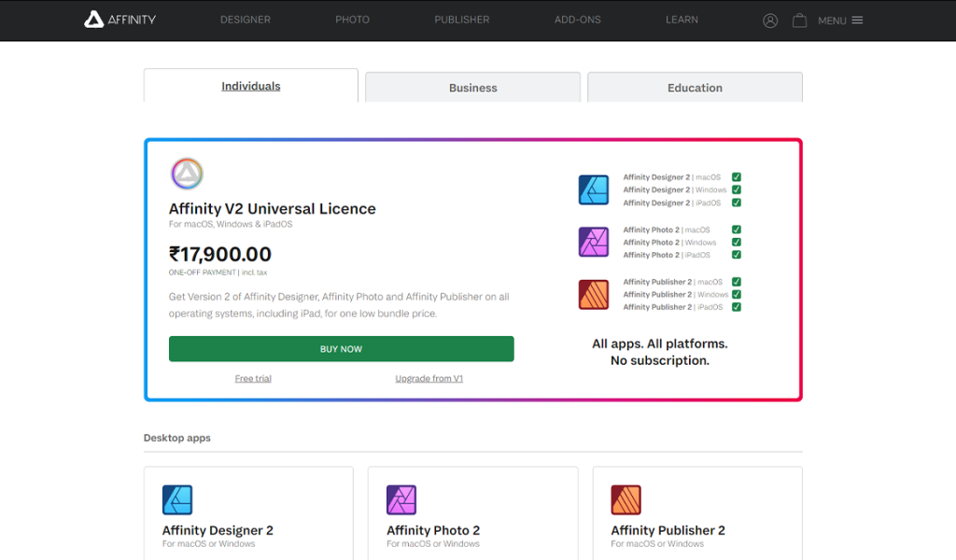Viewport: 956px width, 560px height.
Task: Click 'All apps. All platforms.' text
Action: (660, 343)
